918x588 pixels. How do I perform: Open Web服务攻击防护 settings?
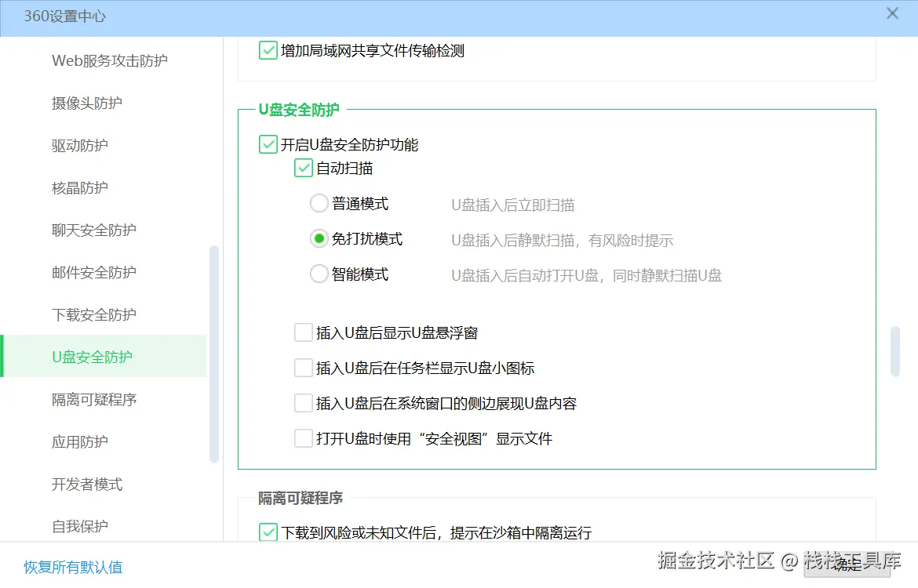click(110, 61)
